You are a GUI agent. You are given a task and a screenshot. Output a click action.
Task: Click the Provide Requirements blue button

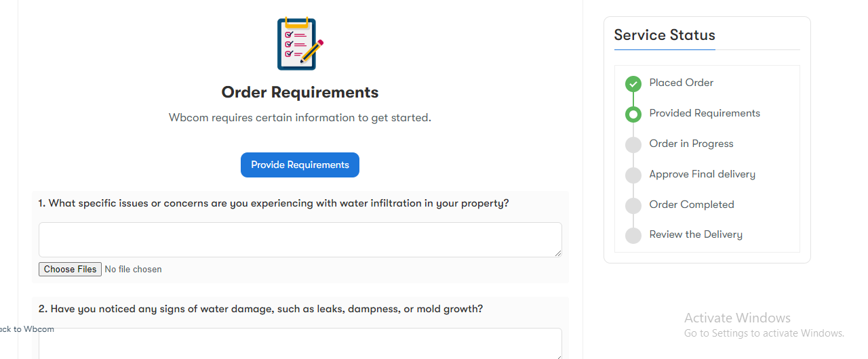(x=300, y=165)
